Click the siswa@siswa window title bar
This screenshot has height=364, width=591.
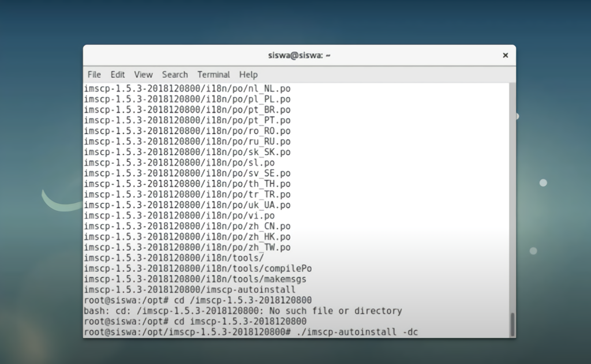(x=300, y=55)
